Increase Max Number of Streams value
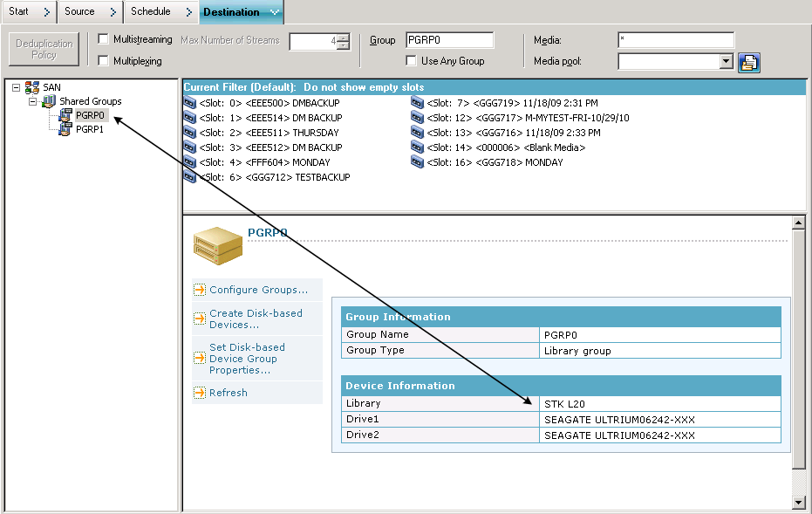 pos(342,37)
